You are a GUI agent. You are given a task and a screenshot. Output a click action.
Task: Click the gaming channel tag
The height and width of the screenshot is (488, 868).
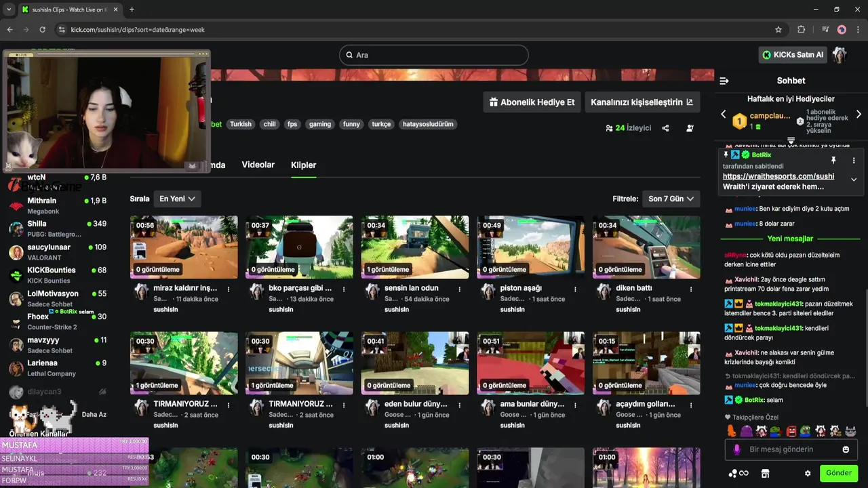[320, 124]
